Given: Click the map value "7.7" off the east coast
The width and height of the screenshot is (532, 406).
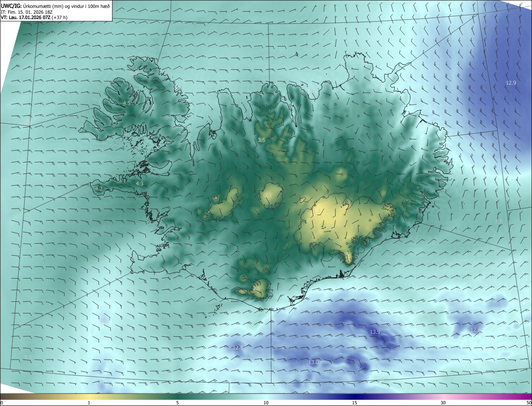Looking at the screenshot, I should 498,221.
